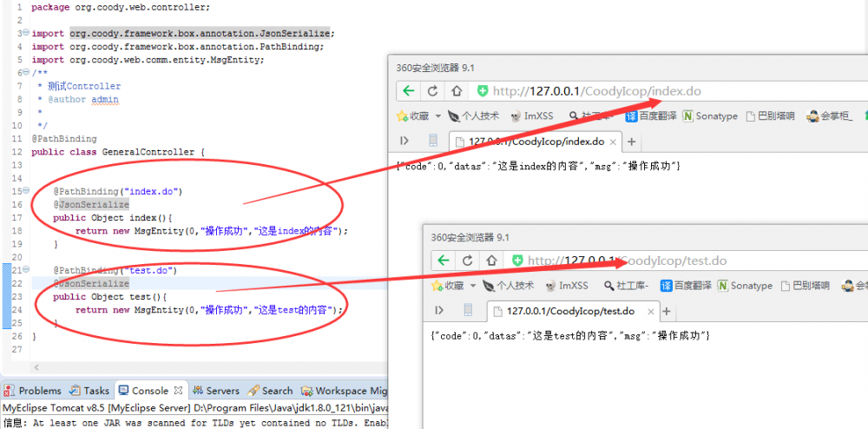Image resolution: width=868 pixels, height=429 pixels.
Task: Expand 收藏 dropdown arrow in index.do browser
Action: [x=437, y=116]
